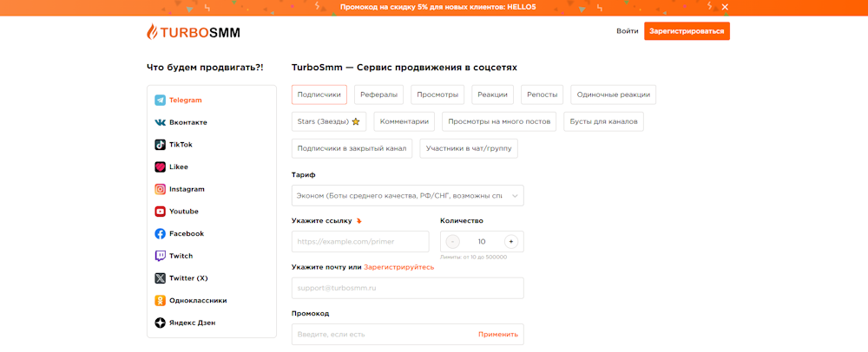Click the Telegram icon in sidebar

click(160, 101)
